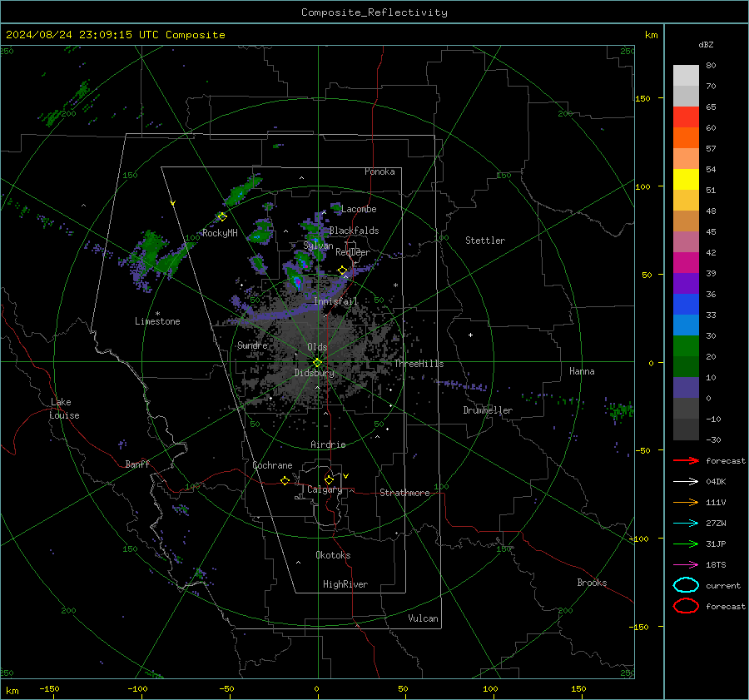The image size is (749, 700).
Task: Click the pink radar echo core above Innisfail
Action: tap(298, 282)
